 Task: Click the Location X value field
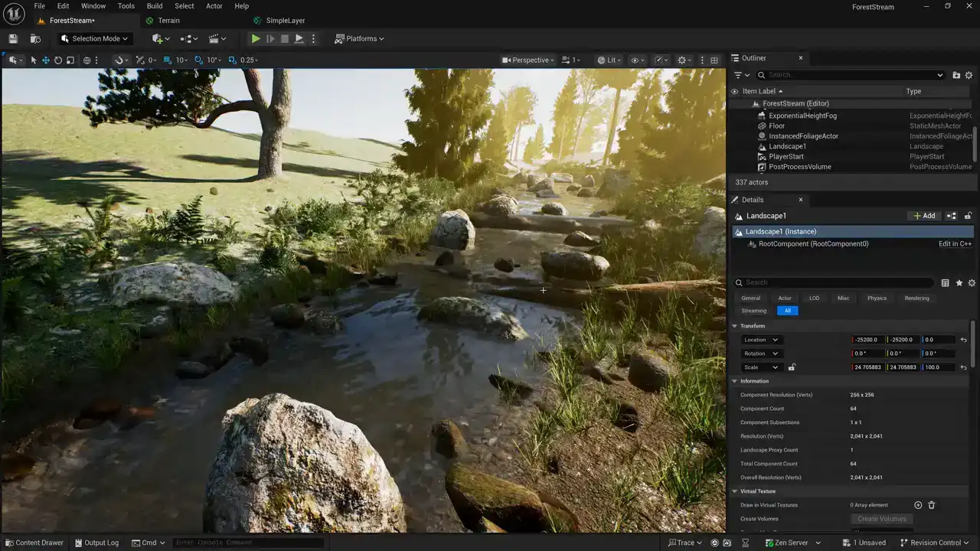point(867,340)
